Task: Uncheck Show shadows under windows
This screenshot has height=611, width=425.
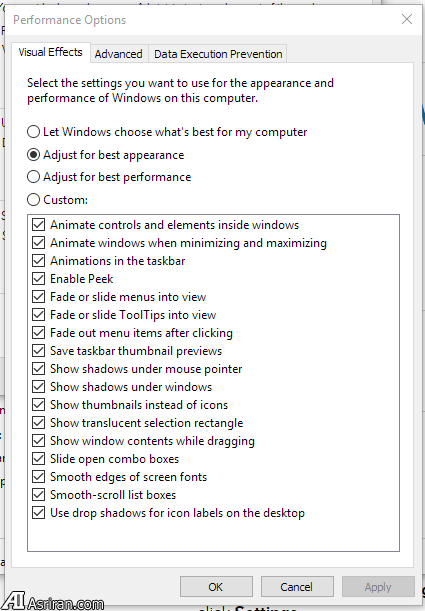Action: pos(39,387)
